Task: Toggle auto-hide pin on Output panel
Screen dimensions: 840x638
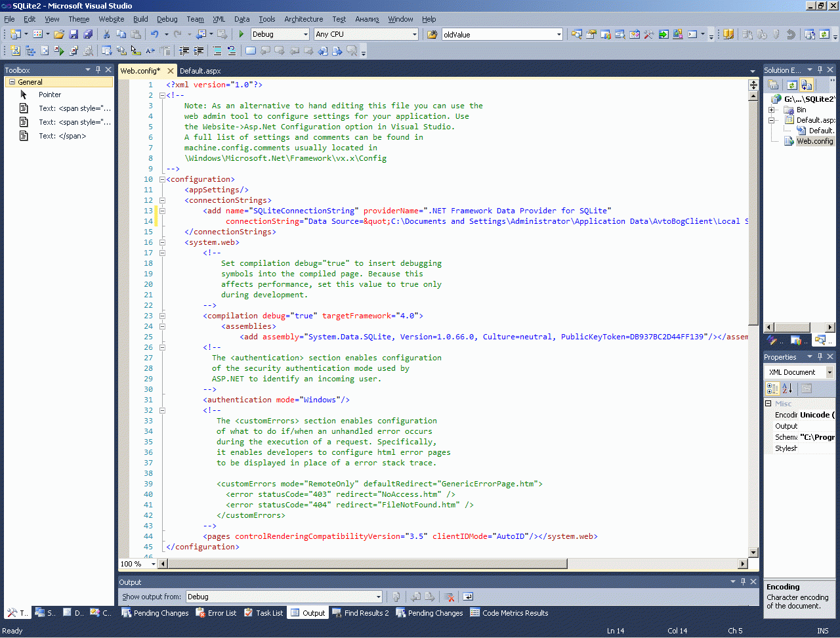Action: (x=744, y=582)
